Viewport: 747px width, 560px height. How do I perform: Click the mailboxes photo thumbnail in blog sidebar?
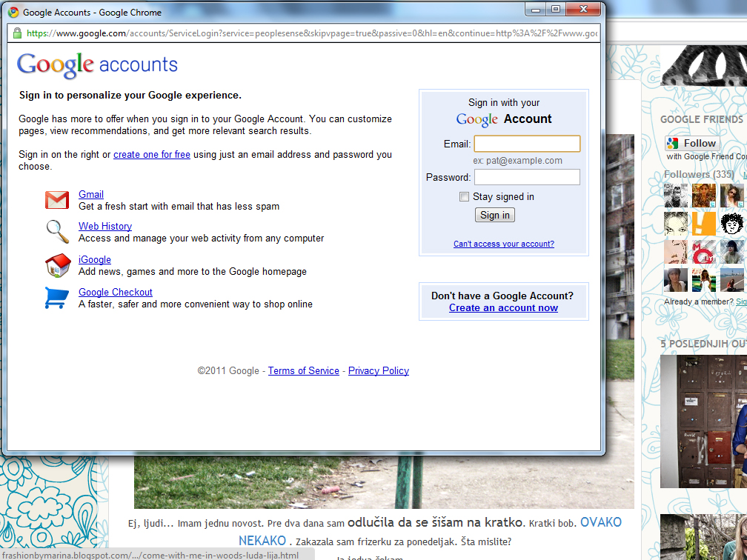click(x=704, y=421)
